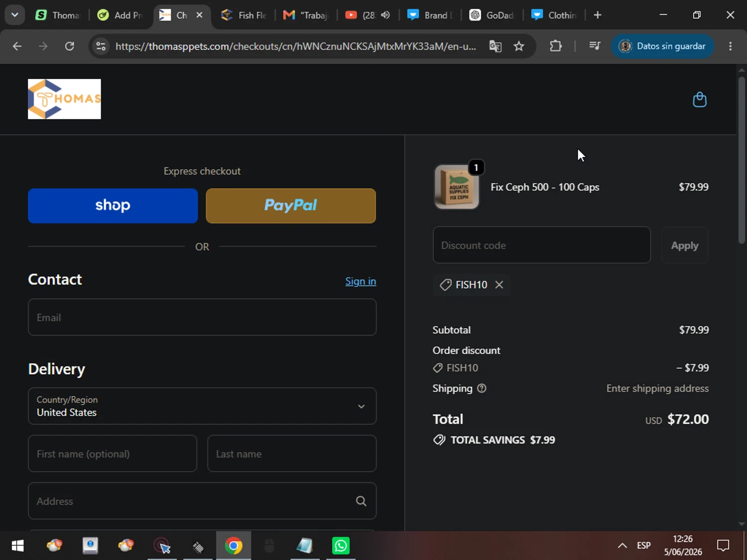Image resolution: width=747 pixels, height=560 pixels.
Task: Focus the First name (optional) field
Action: coord(113,453)
